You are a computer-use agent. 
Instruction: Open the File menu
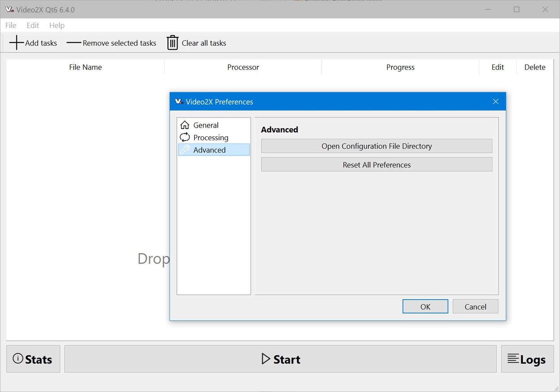[x=11, y=26]
